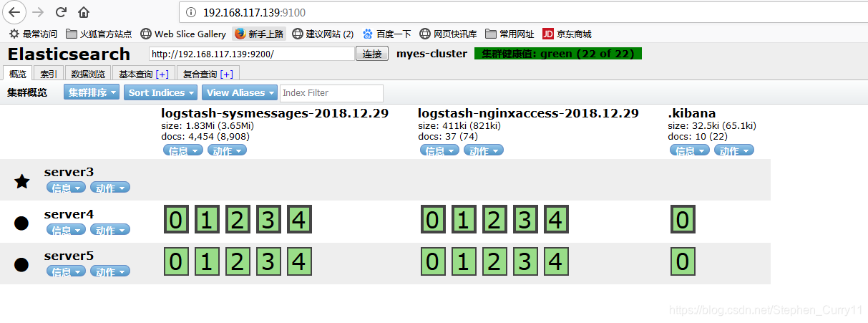Click the myes-cluster cluster name

click(x=431, y=54)
